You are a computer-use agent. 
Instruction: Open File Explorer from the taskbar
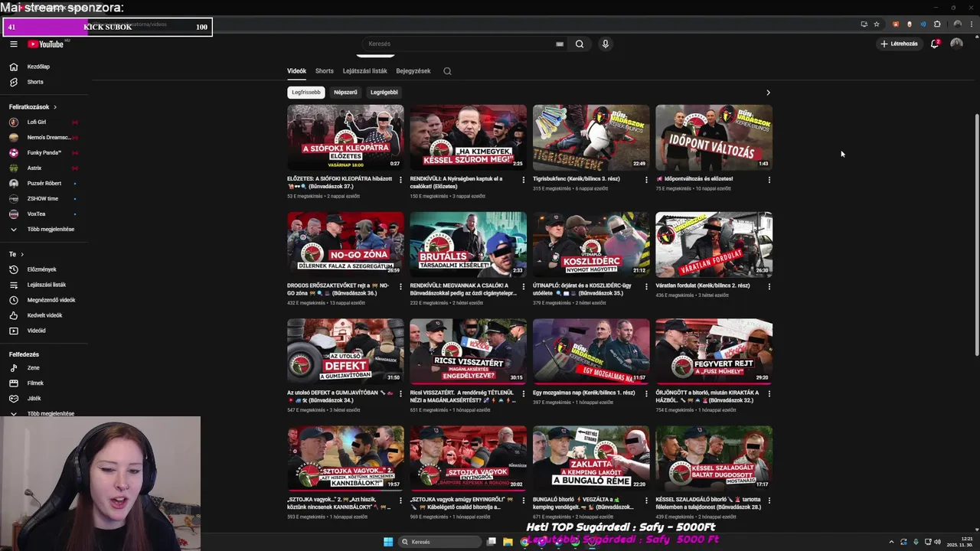coord(508,542)
